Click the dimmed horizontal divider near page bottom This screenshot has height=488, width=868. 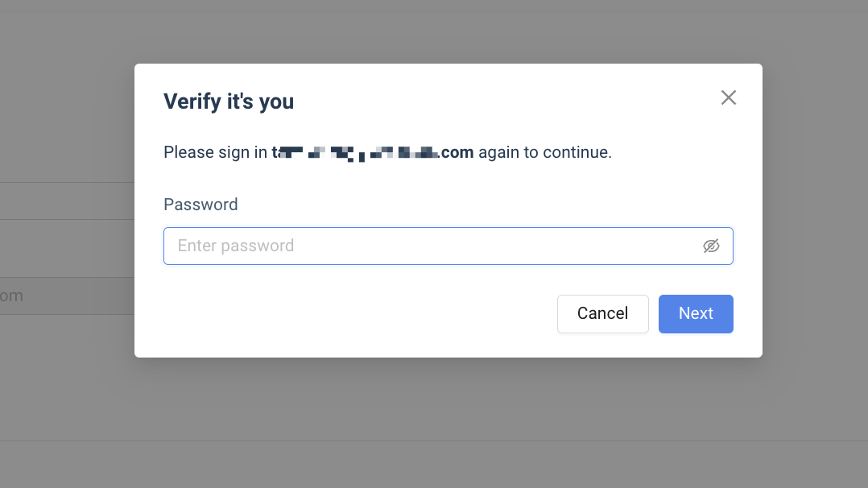(x=435, y=440)
